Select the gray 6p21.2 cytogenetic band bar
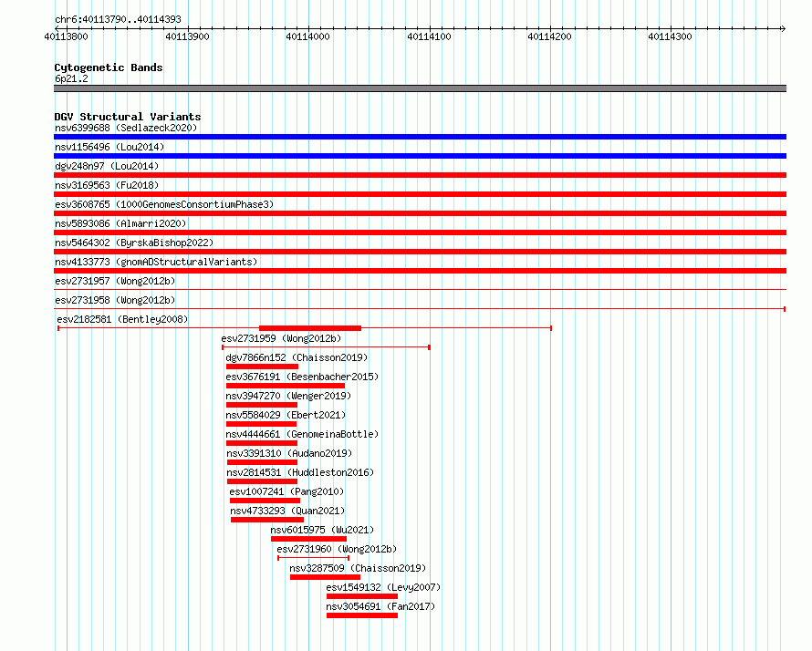The width and height of the screenshot is (812, 651). pyautogui.click(x=420, y=88)
